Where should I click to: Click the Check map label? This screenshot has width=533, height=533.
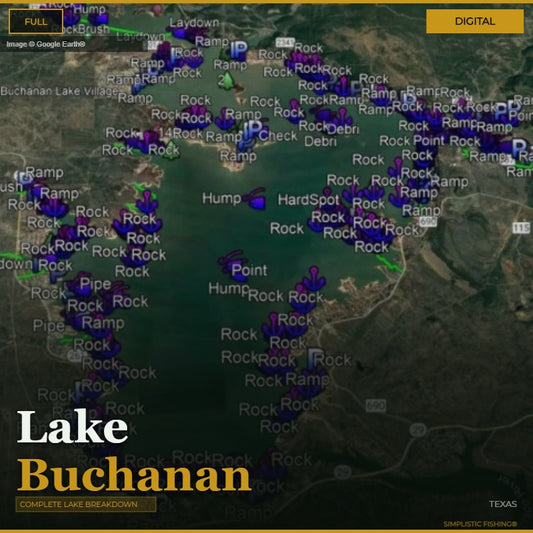pos(278,136)
